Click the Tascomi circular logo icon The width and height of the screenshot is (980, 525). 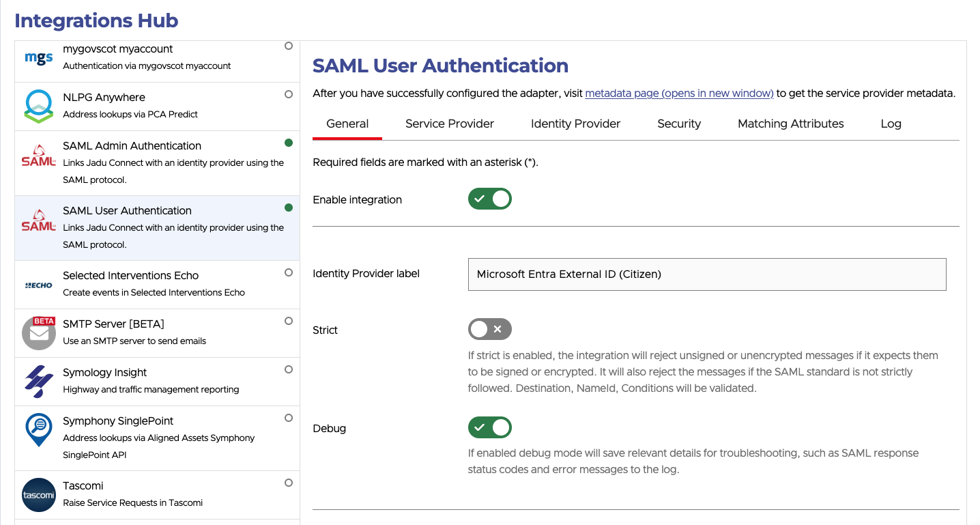click(x=38, y=495)
